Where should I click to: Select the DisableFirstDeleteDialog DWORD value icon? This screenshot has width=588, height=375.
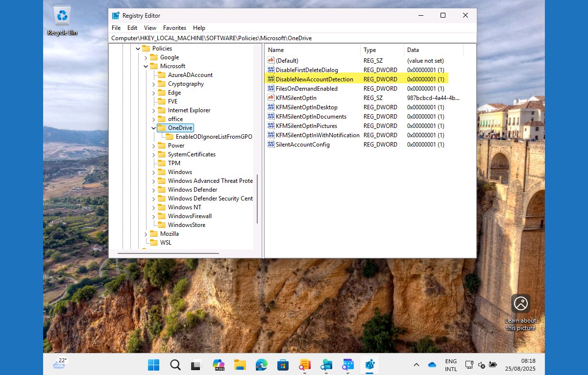tap(271, 70)
